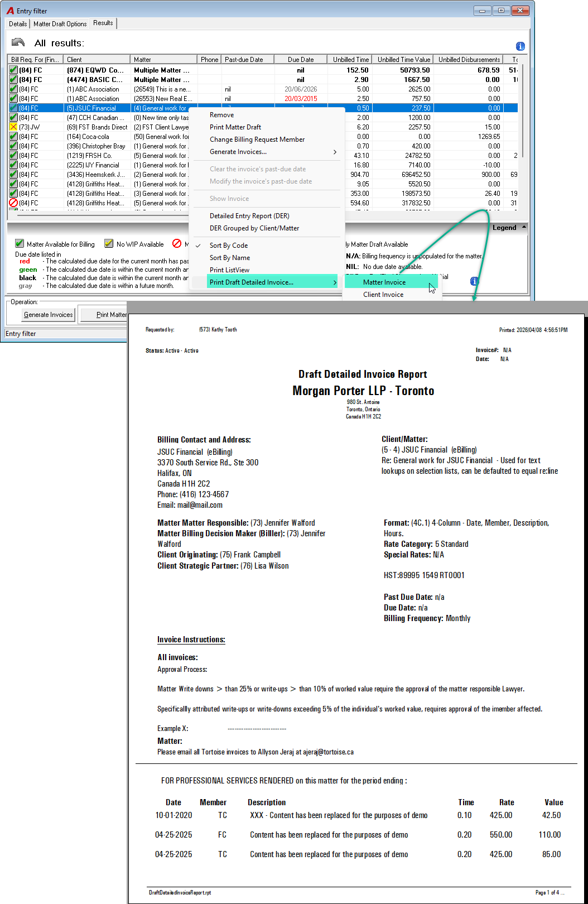The height and width of the screenshot is (904, 588).
Task: Click the Print Matter button
Action: 104,315
